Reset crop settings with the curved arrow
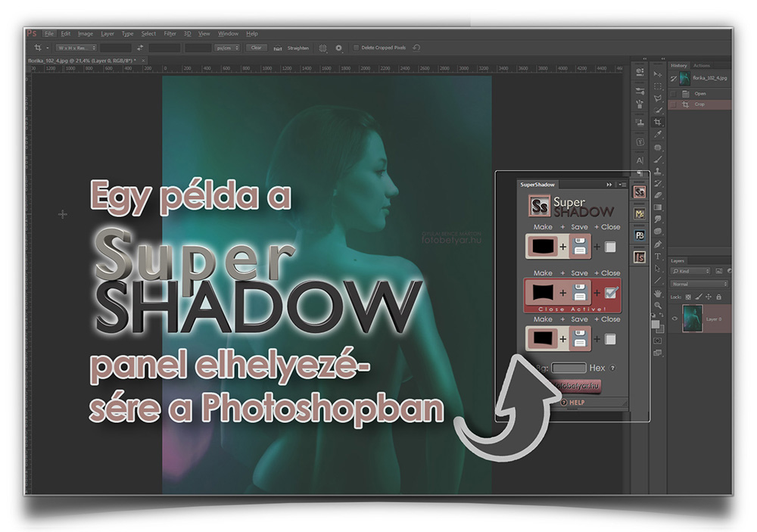Image resolution: width=757 pixels, height=532 pixels. (x=416, y=48)
